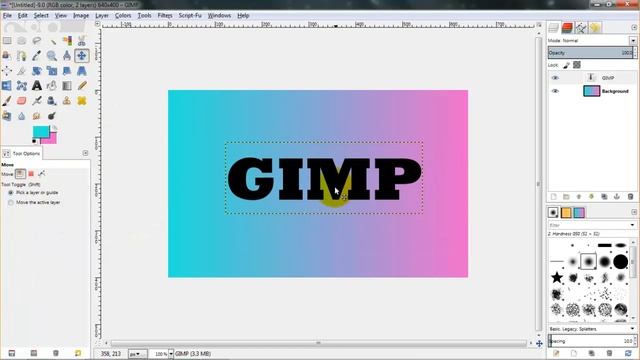The height and width of the screenshot is (360, 640).
Task: Select the Ellipse Select tool
Action: coord(22,40)
